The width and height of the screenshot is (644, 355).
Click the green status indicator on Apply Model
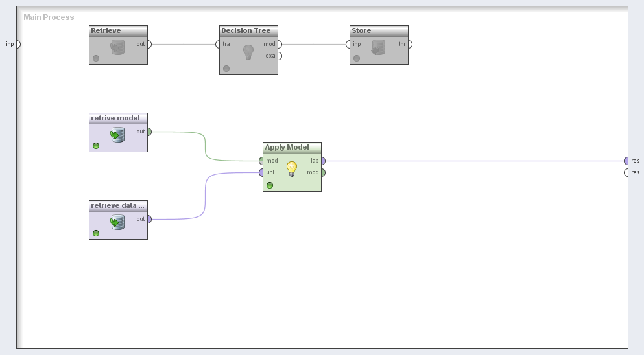[270, 185]
